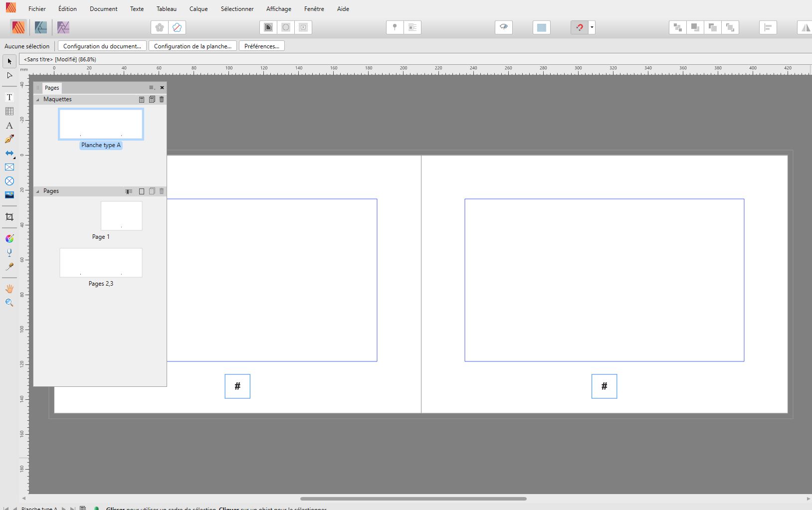Open the Affichage menu

pyautogui.click(x=279, y=9)
